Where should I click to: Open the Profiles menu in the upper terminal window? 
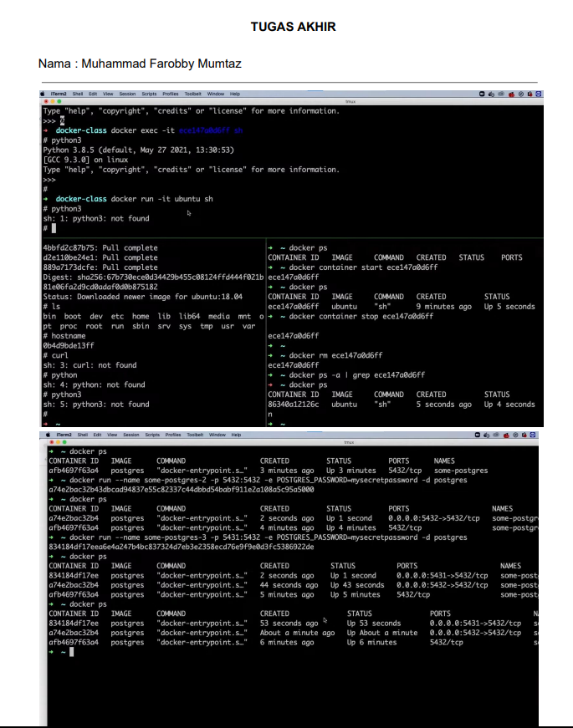(171, 94)
